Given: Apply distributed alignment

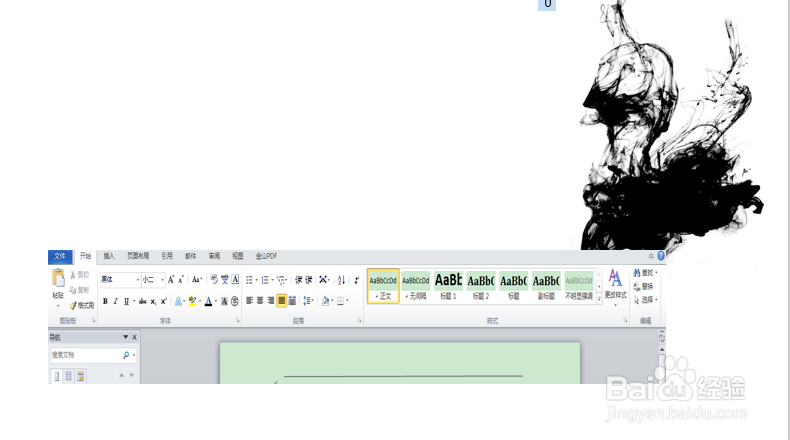Looking at the screenshot, I should click(x=292, y=301).
